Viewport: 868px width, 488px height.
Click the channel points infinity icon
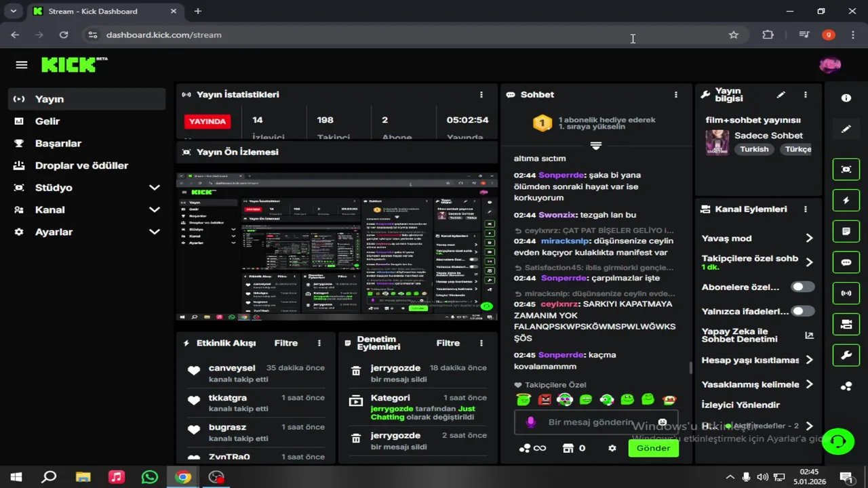click(532, 448)
